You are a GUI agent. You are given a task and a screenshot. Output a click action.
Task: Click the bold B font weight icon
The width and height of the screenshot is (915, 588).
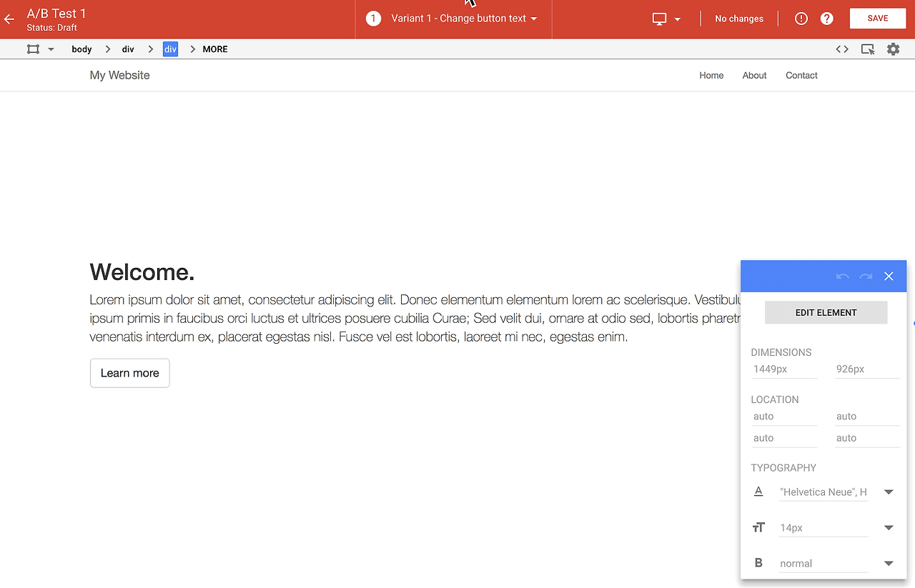click(x=758, y=563)
